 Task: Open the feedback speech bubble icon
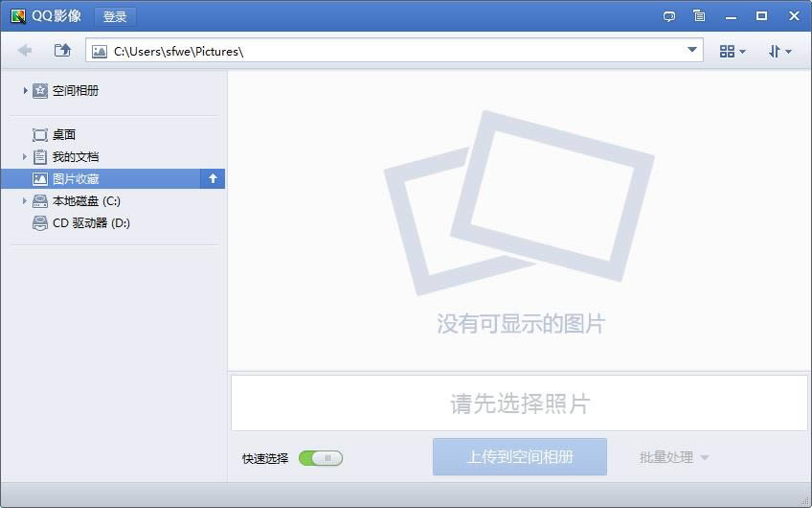[x=669, y=16]
